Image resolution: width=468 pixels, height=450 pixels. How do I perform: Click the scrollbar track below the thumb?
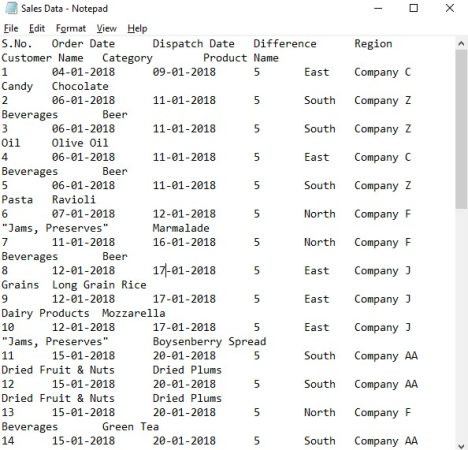461,325
